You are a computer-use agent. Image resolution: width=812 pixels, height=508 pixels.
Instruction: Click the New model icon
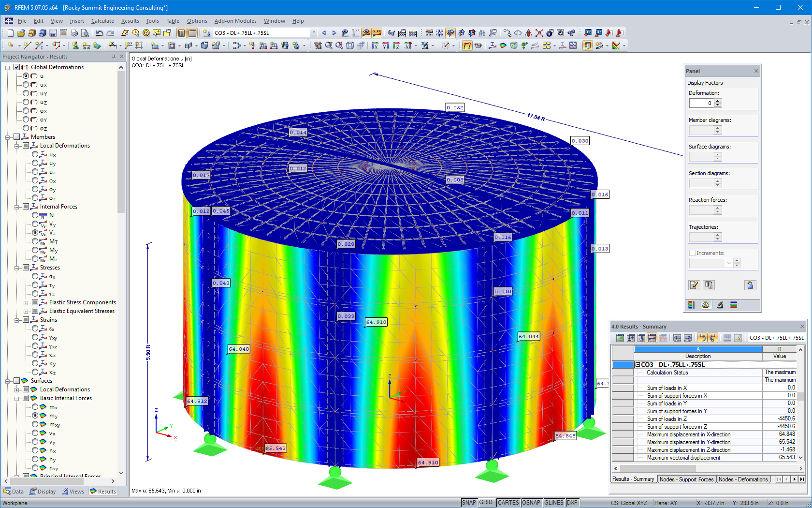[x=10, y=33]
